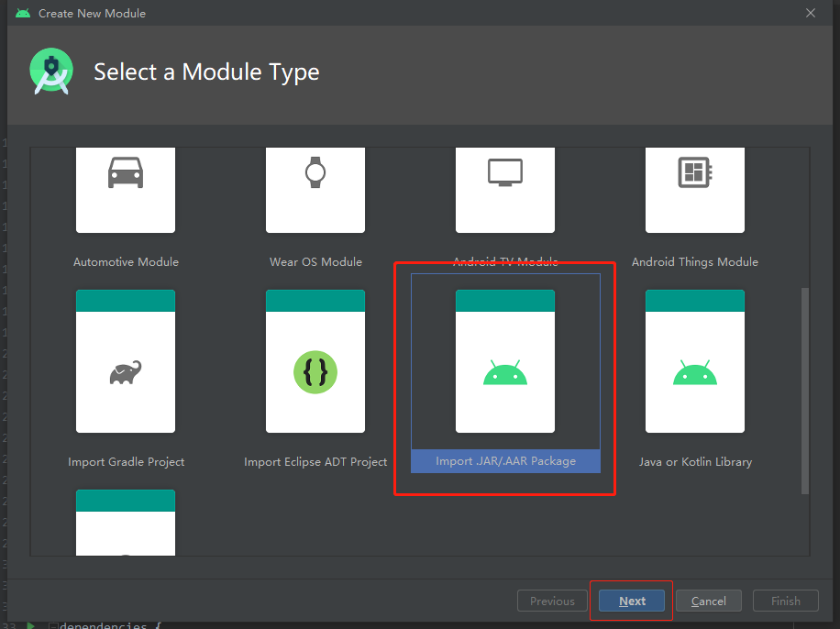The image size is (840, 629).
Task: Select the partially visible module card in bottom row
Action: point(126,523)
